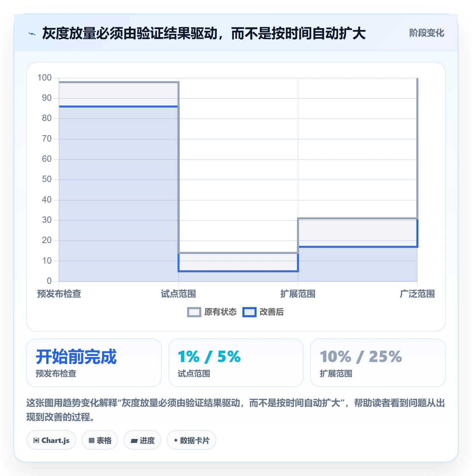
Task: Click 试点范围 caption in second card
Action: click(194, 374)
